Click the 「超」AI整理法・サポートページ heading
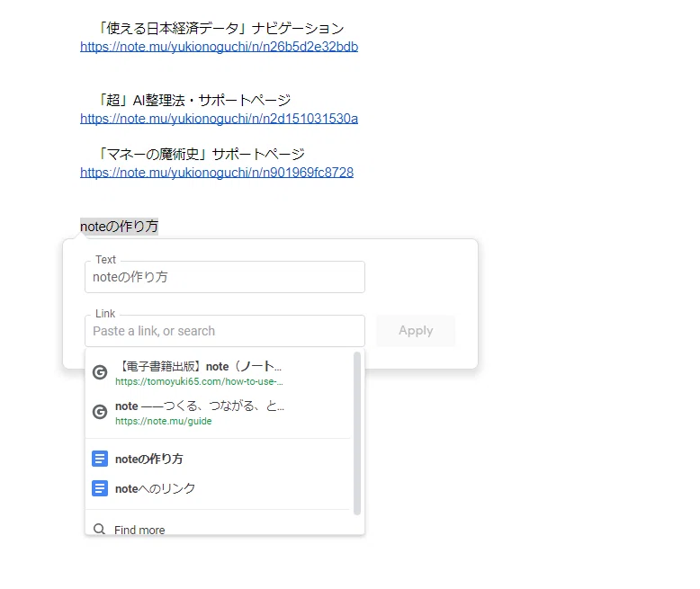 coord(193,101)
